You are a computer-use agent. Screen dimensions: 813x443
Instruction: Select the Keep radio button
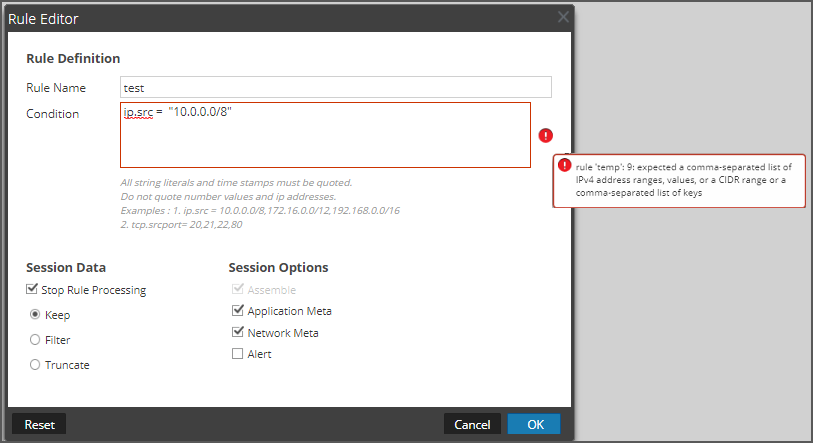tap(35, 315)
